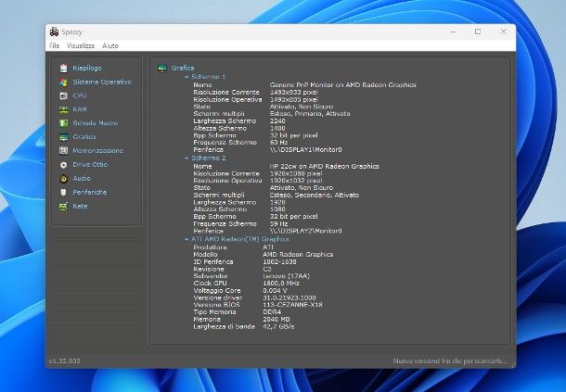Select the Sistema Operativo Windows icon
The height and width of the screenshot is (392, 566).
pyautogui.click(x=63, y=82)
